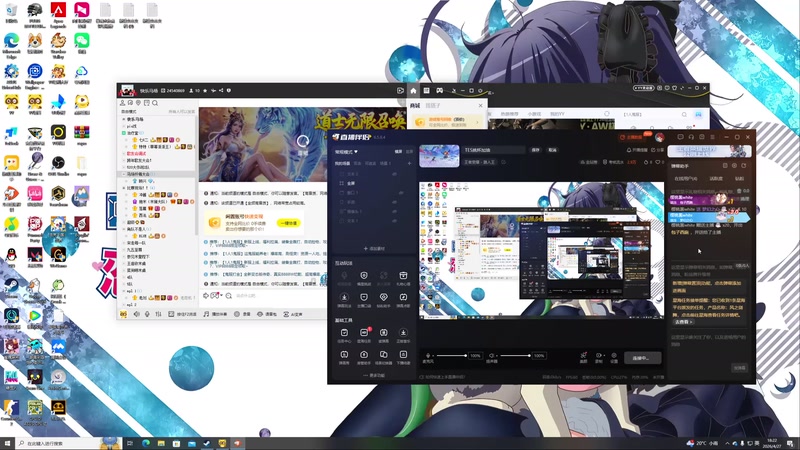The height and width of the screenshot is (450, 800).
Task: Adjust the speaker volume slider
Action: pyautogui.click(x=515, y=356)
